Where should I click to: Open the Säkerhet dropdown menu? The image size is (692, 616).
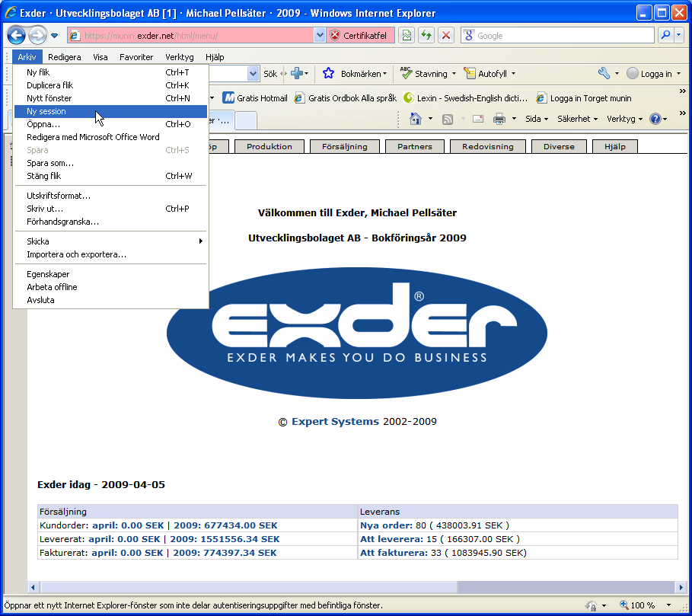click(577, 119)
